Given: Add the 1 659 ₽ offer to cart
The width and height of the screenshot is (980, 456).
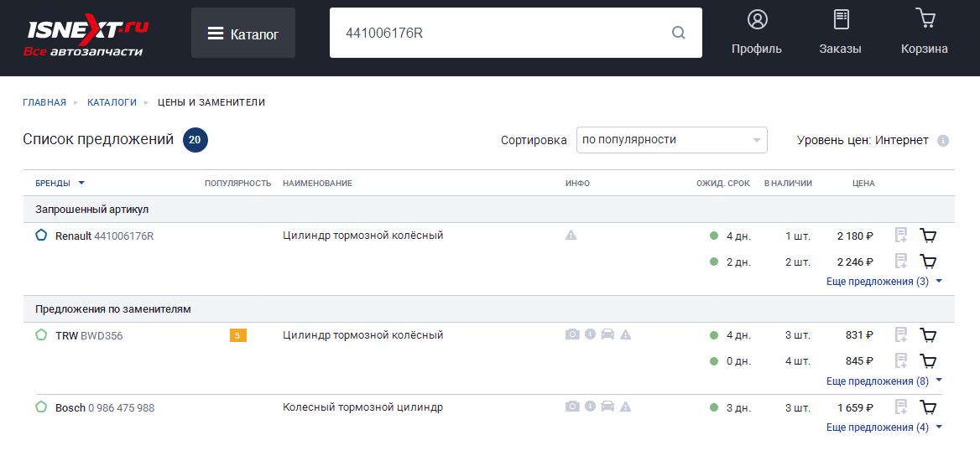Looking at the screenshot, I should tap(929, 407).
